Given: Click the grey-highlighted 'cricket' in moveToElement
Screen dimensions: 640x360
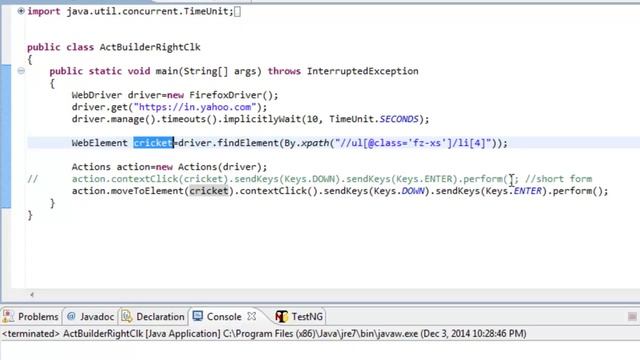Looking at the screenshot, I should click(x=209, y=191).
